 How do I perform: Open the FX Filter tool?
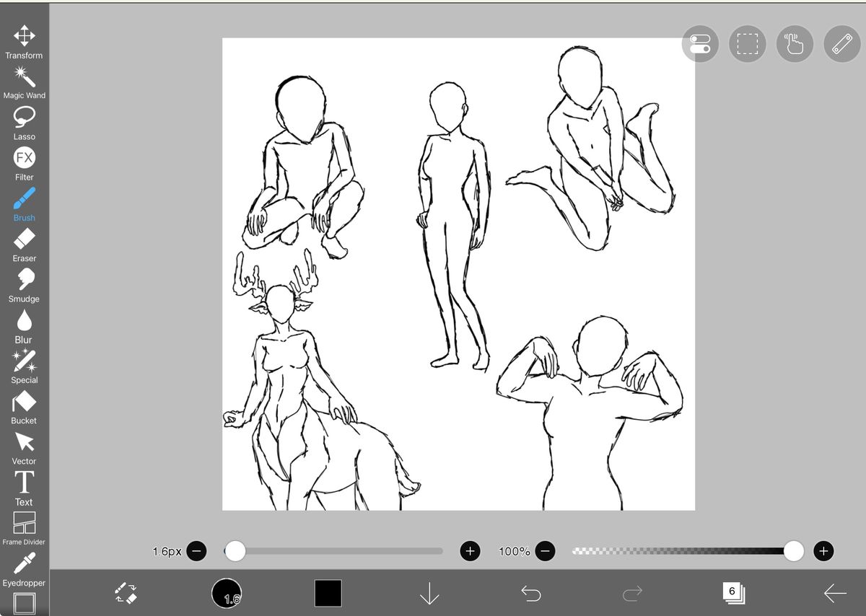tap(24, 164)
